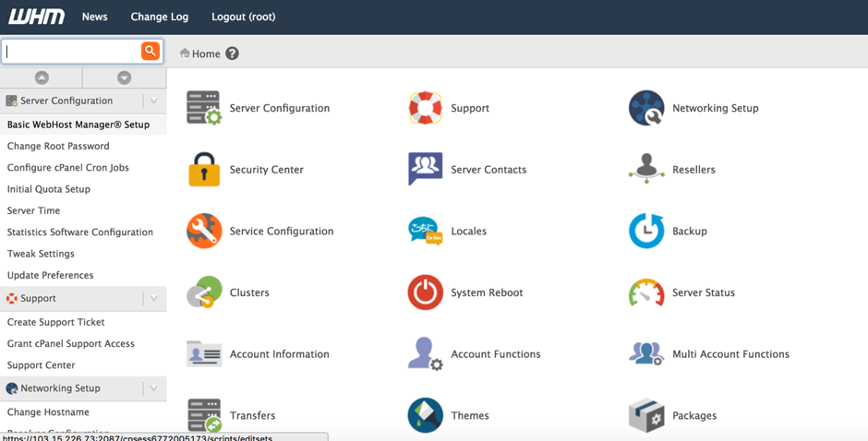
Task: Click the collapse-all up arrow in sidebar
Action: [x=42, y=77]
